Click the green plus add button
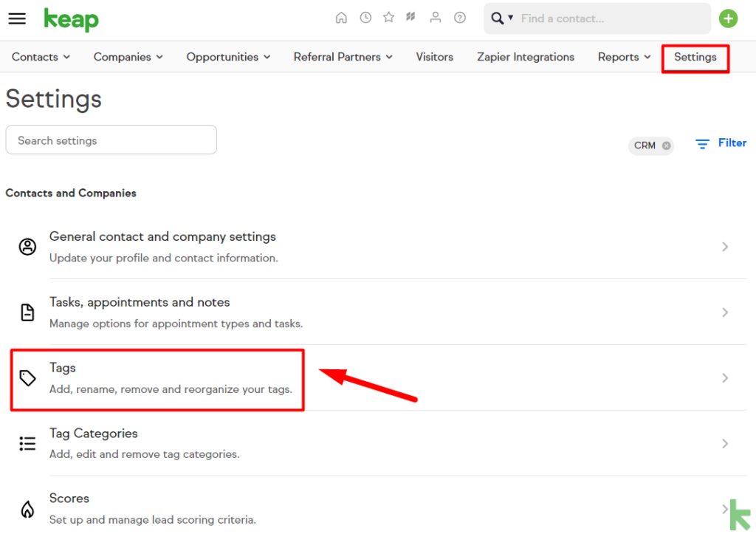Image resolution: width=756 pixels, height=534 pixels. tap(728, 18)
